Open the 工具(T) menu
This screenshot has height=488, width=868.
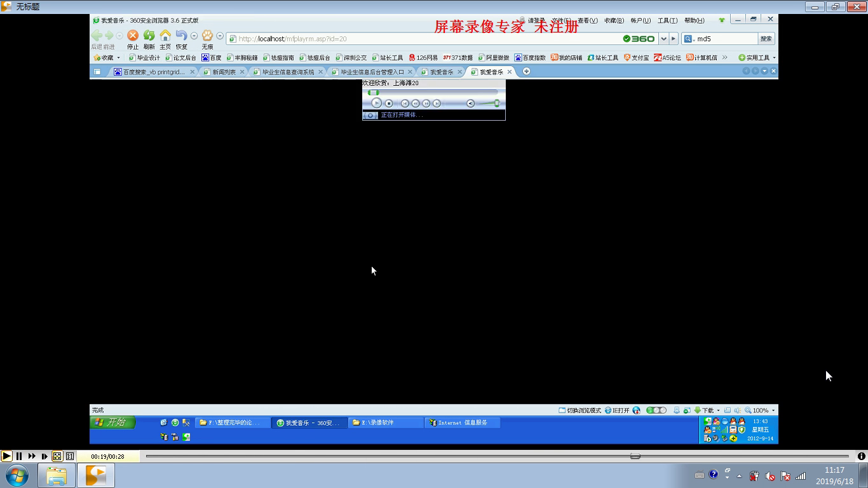click(667, 20)
